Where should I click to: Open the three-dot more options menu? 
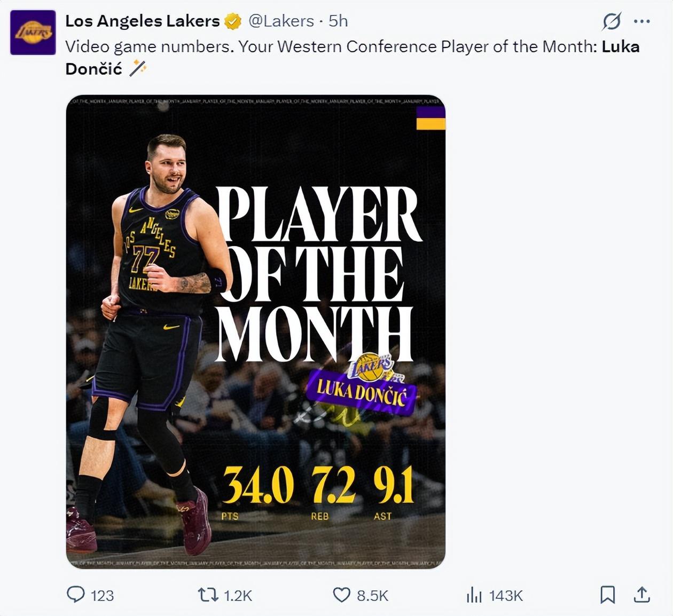(x=641, y=21)
